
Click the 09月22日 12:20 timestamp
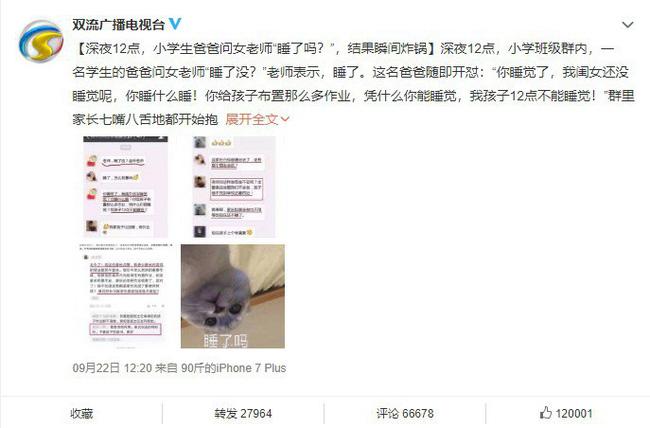pyautogui.click(x=112, y=368)
